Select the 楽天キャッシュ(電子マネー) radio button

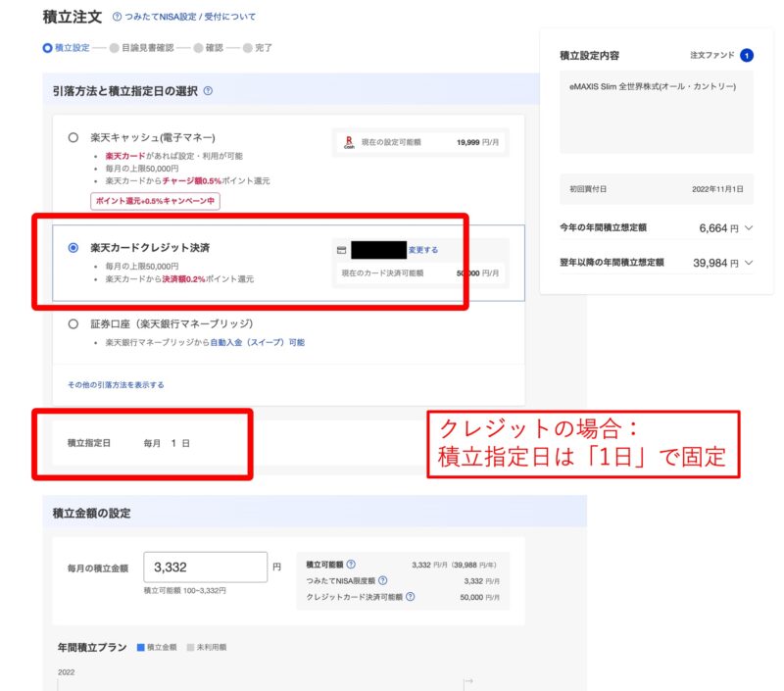[x=73, y=137]
